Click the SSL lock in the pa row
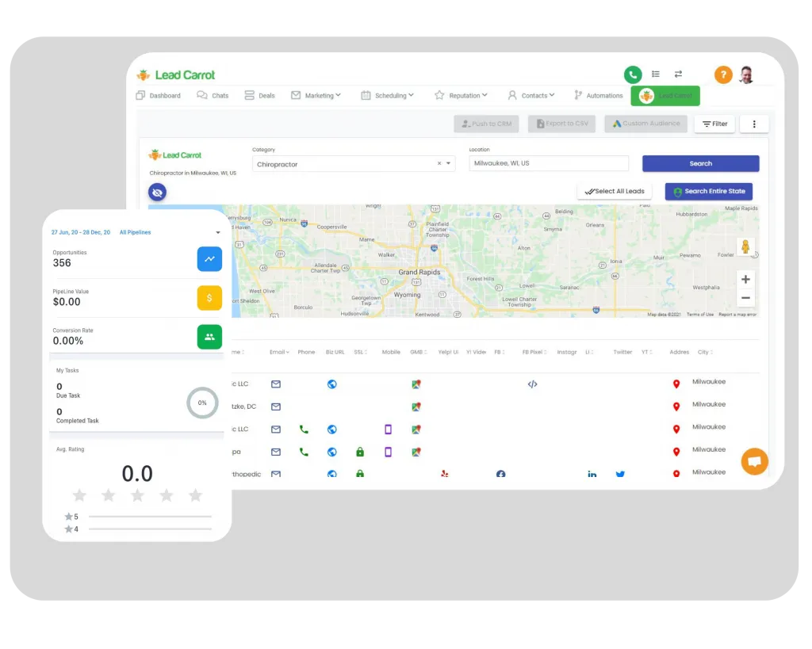Viewport: 812px width, 649px height. [x=360, y=452]
